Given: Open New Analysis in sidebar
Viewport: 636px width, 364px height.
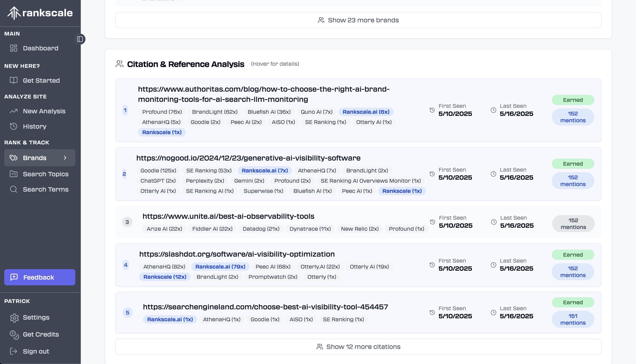Looking at the screenshot, I should 40,111.
